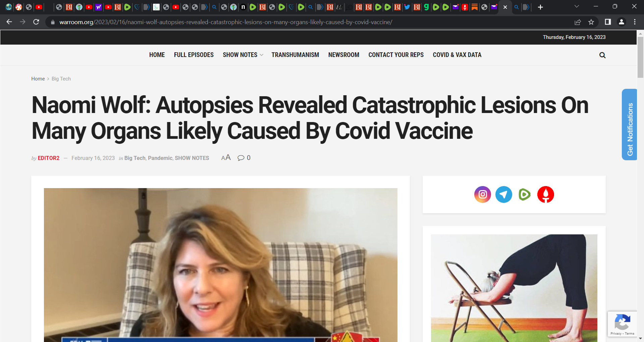Click the EDITOR2 author link

[48, 158]
